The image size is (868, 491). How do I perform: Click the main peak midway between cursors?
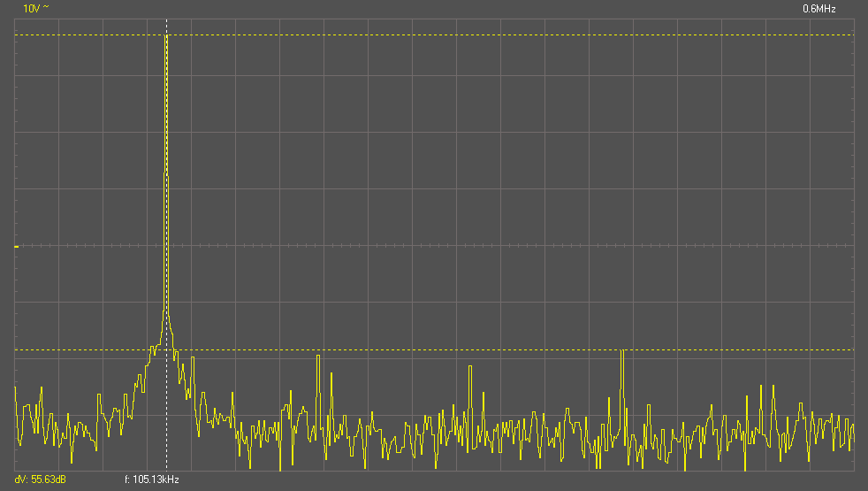pos(165,193)
